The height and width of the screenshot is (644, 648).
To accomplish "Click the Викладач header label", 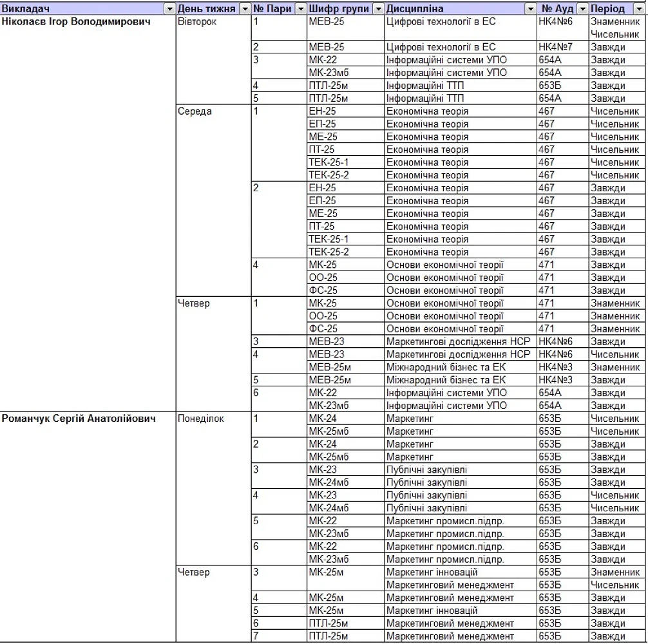I will point(26,9).
